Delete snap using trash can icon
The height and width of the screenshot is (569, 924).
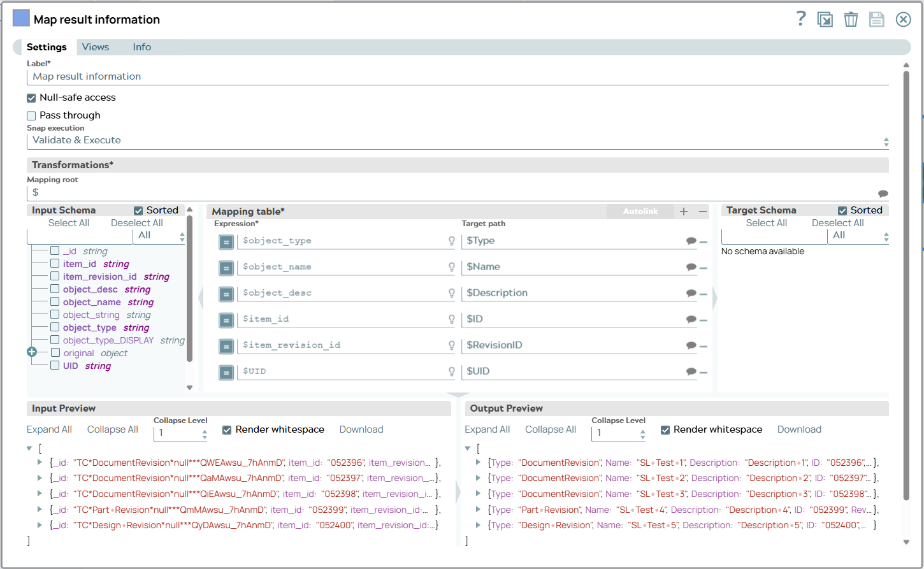851,19
